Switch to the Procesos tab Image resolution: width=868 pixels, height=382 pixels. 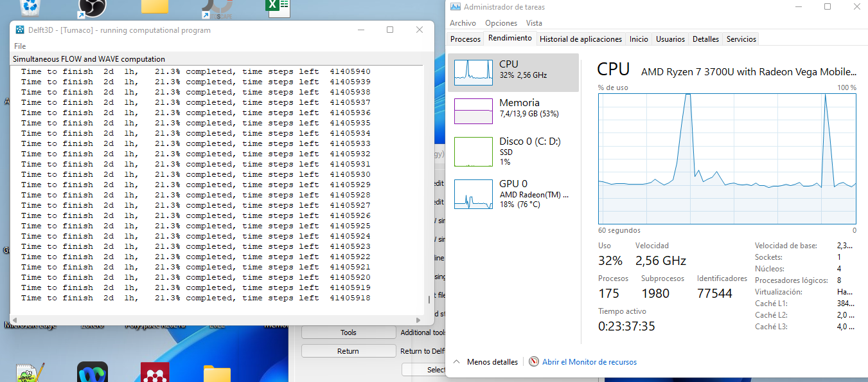coord(465,39)
